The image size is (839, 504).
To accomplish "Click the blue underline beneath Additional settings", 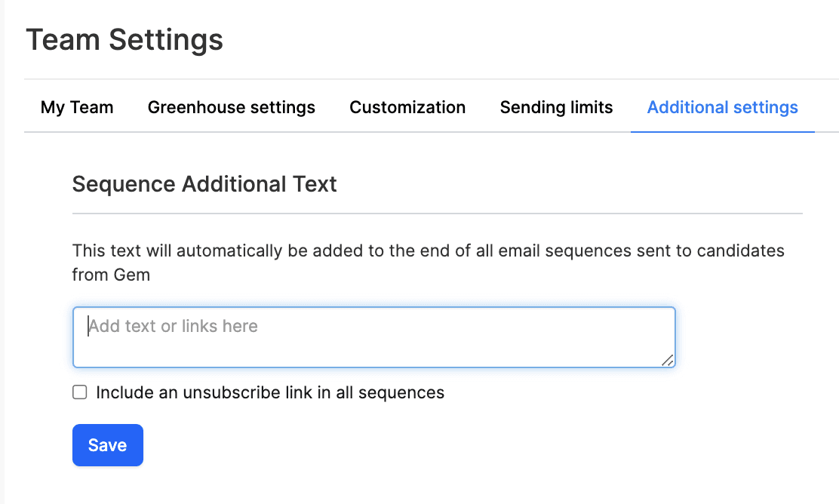I will coord(722,132).
